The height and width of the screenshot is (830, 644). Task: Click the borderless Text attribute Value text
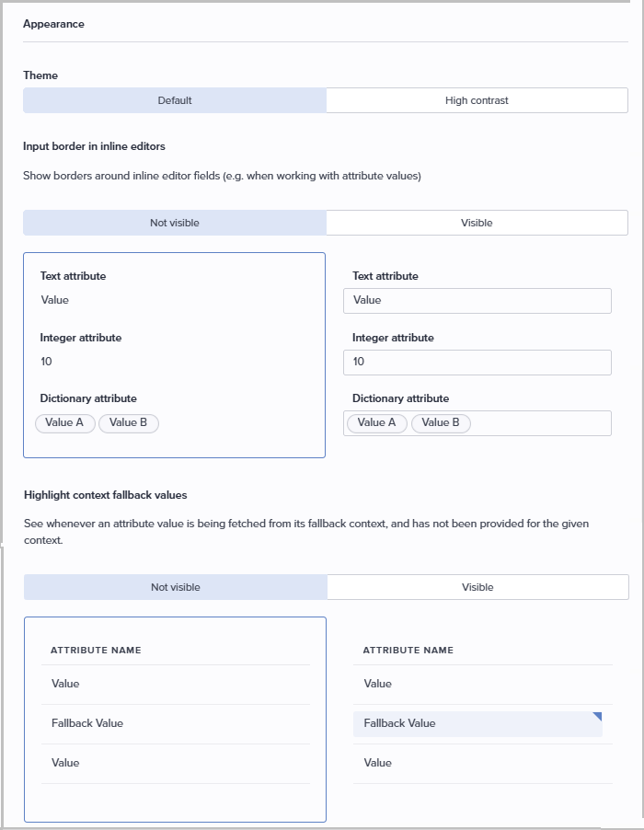click(x=55, y=300)
